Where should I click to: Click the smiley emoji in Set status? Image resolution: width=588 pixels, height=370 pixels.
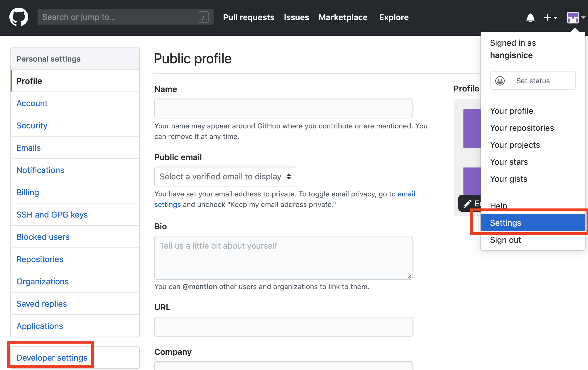(500, 81)
